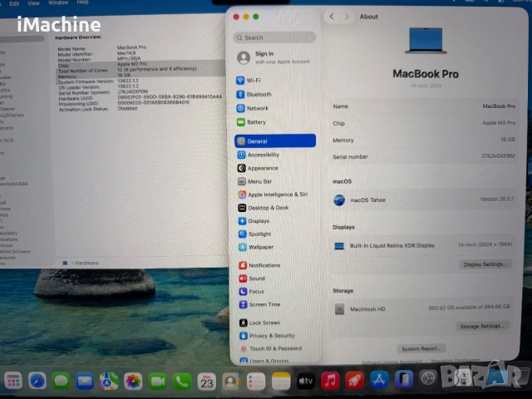
Task: Click the Search field in System Settings
Action: coord(274,37)
